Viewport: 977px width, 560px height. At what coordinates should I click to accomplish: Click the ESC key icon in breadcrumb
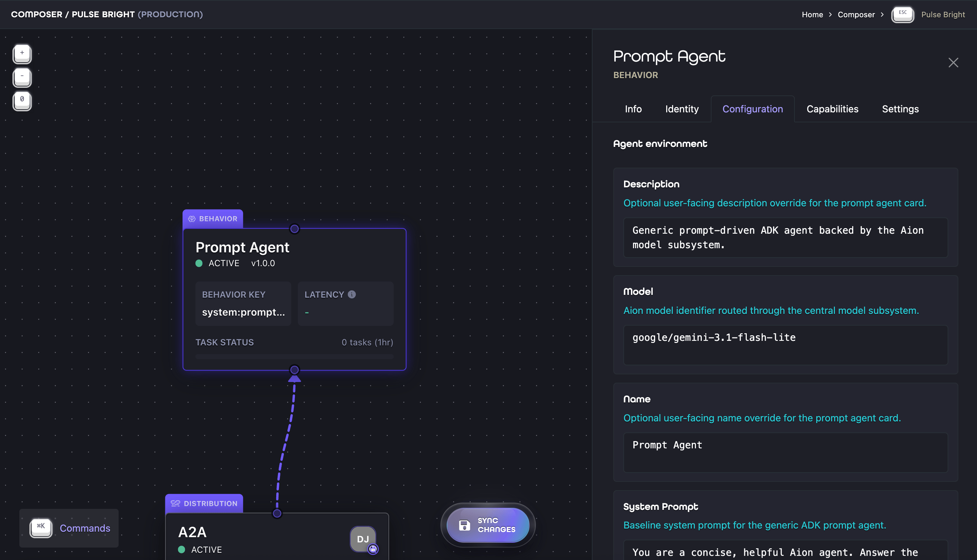[x=902, y=15]
